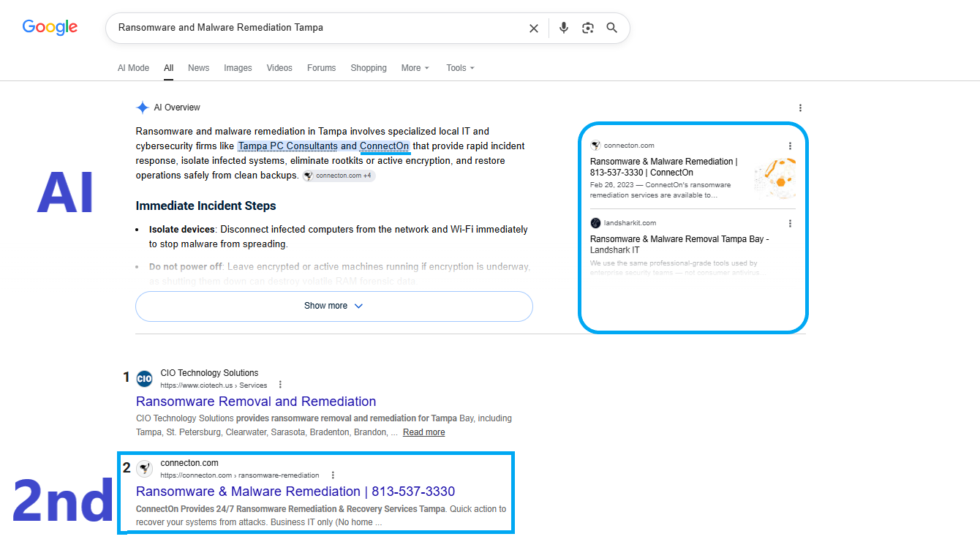Click the Google logo

50,28
